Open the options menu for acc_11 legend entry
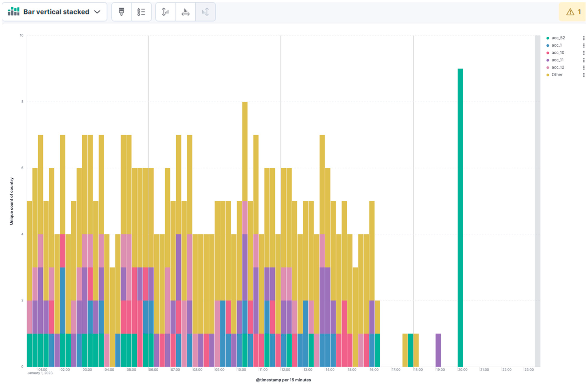 pyautogui.click(x=584, y=60)
